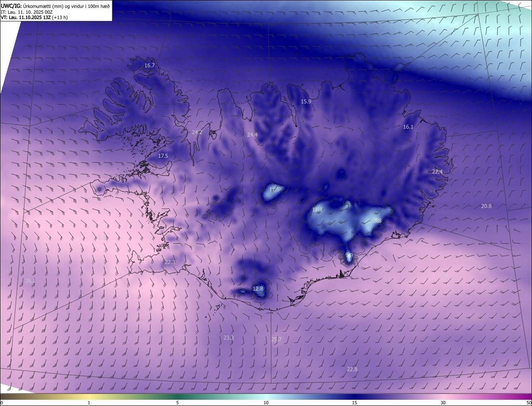Click the 25.7 value south of Iceland
The height and width of the screenshot is (406, 532).
pyautogui.click(x=276, y=340)
